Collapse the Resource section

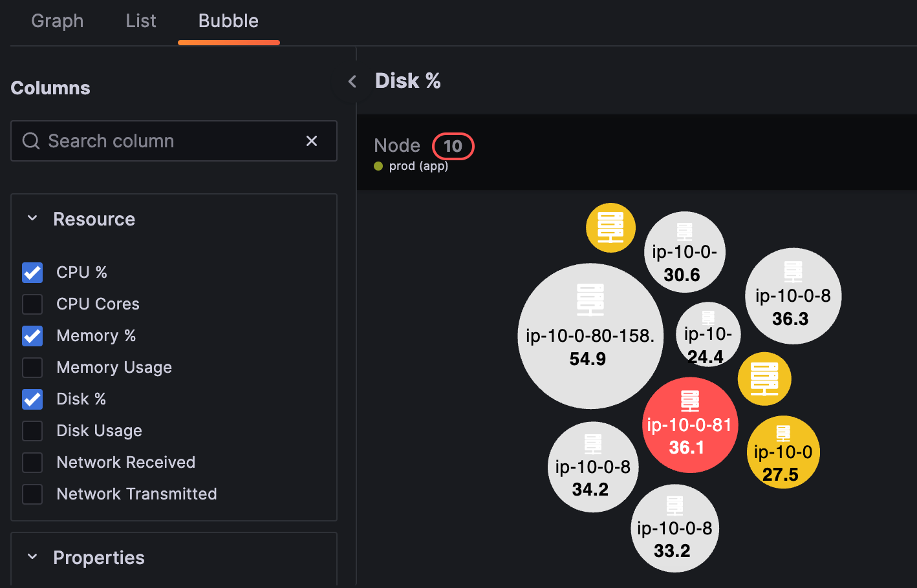coord(32,219)
